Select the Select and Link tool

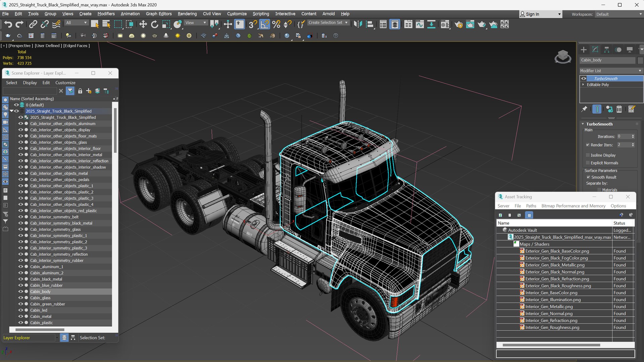tap(33, 24)
